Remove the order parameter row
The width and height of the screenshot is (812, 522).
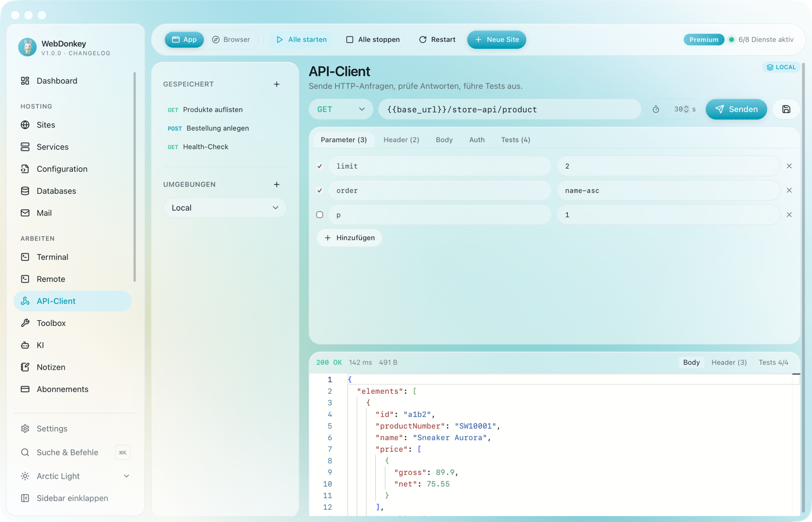[789, 190]
